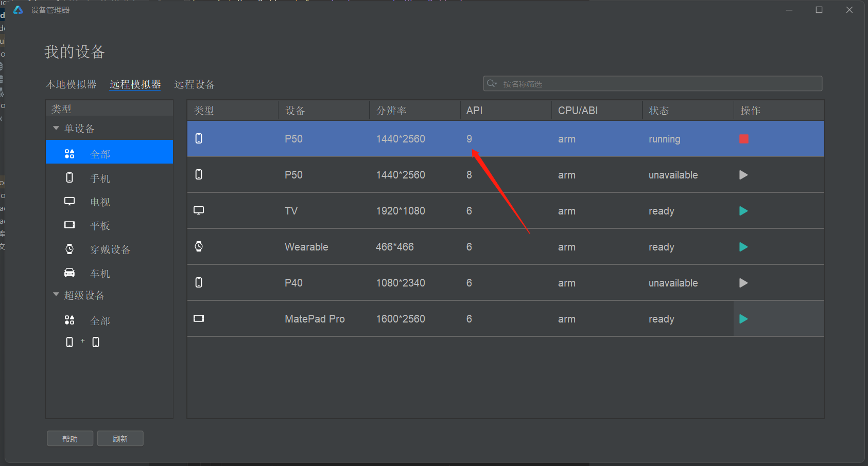Image resolution: width=868 pixels, height=466 pixels.
Task: Click the watch icon in Wearable row
Action: (x=199, y=246)
